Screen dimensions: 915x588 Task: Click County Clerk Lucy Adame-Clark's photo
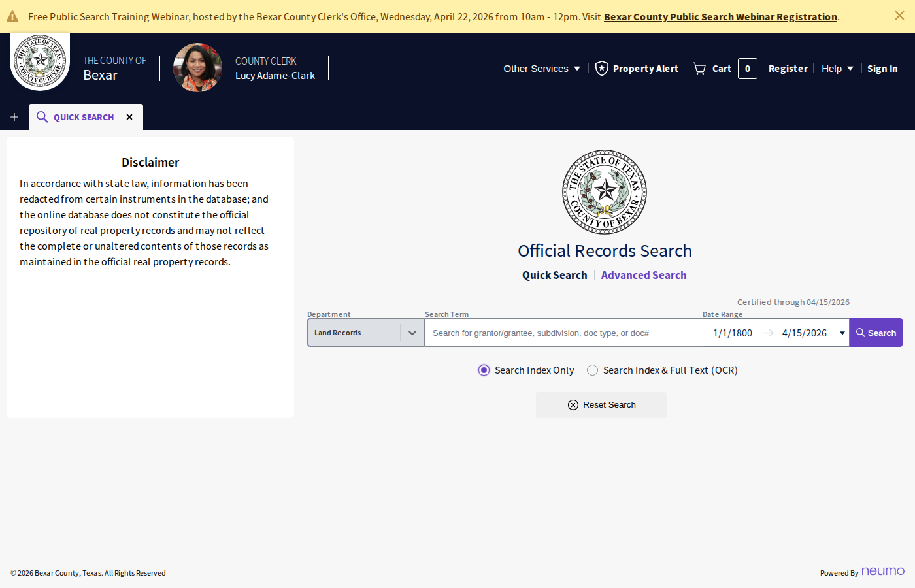197,67
